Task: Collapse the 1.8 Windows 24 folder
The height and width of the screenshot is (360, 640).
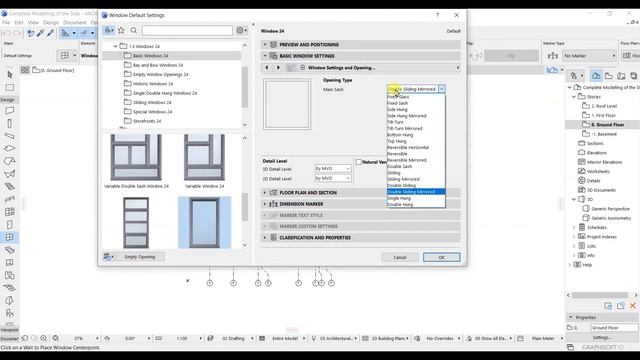Action: tap(116, 46)
